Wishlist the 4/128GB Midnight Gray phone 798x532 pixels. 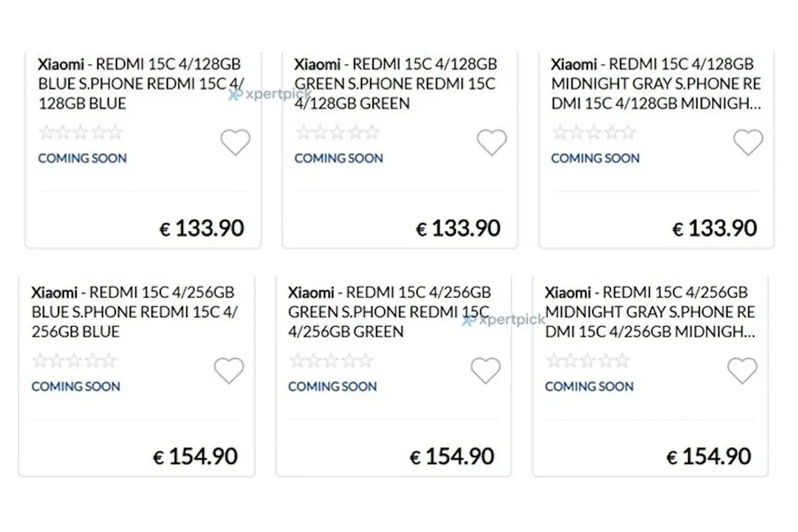tap(748, 142)
